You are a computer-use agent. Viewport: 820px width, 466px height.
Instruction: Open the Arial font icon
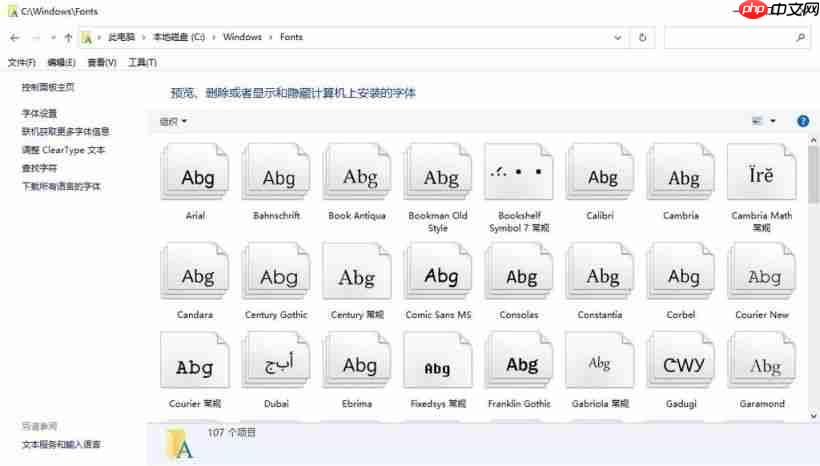tap(195, 173)
